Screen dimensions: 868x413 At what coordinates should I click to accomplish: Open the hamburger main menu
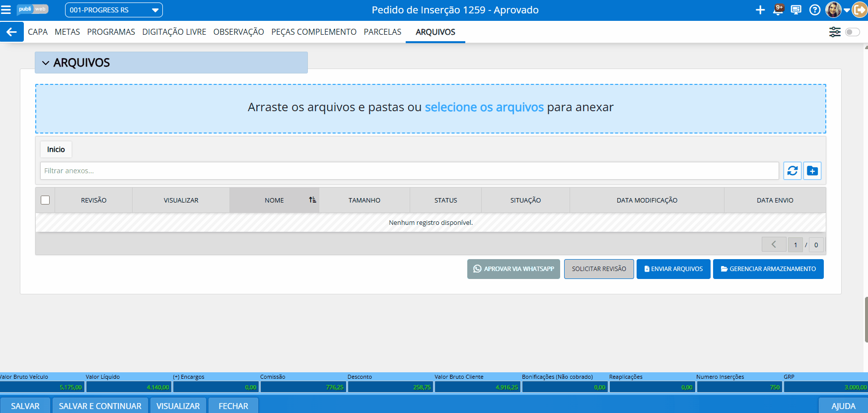click(x=6, y=10)
